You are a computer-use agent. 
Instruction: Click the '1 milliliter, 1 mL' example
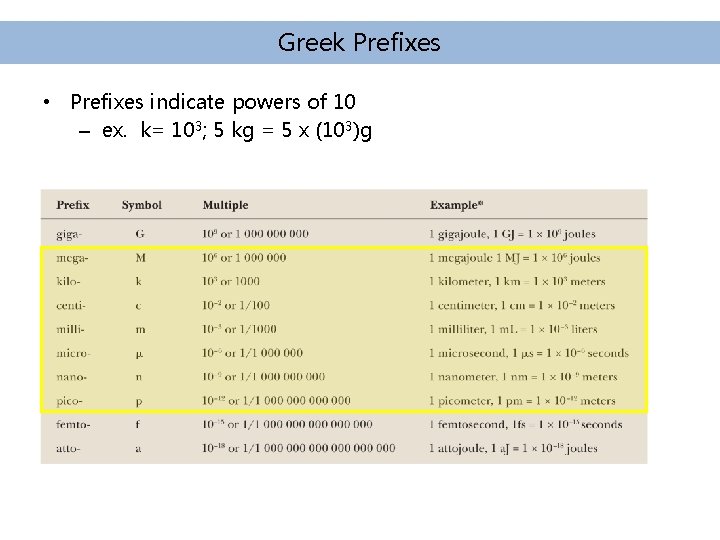pos(513,329)
